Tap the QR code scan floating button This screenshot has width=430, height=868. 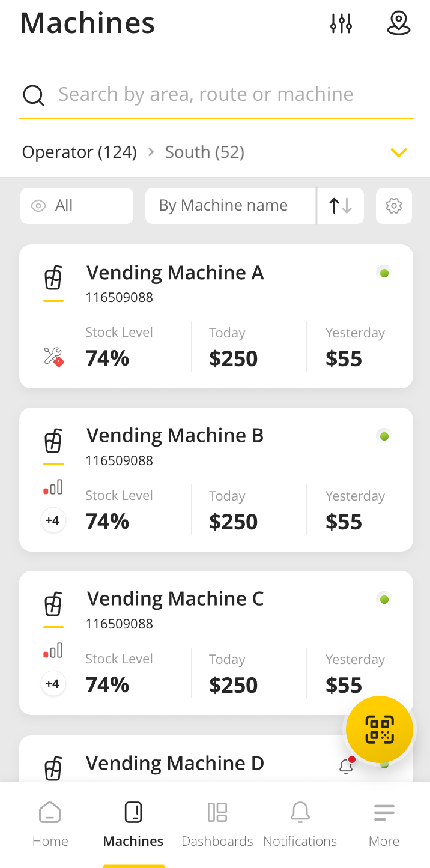click(379, 729)
